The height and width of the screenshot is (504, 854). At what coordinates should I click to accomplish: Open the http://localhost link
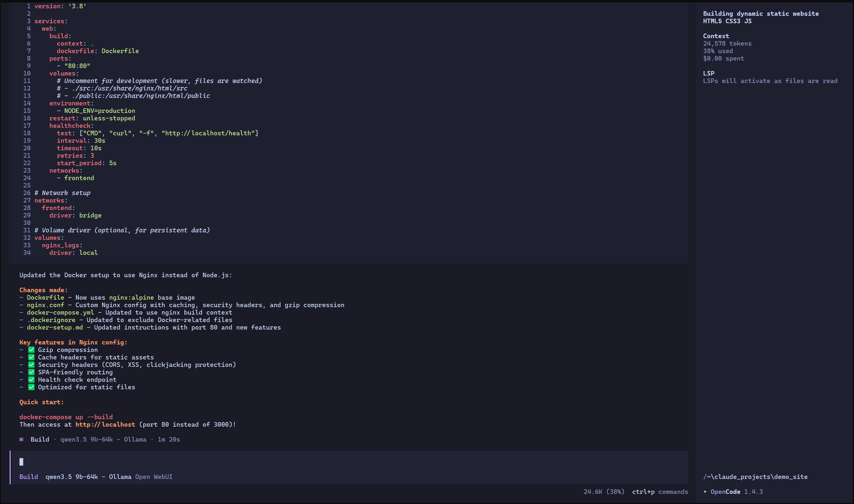click(105, 424)
